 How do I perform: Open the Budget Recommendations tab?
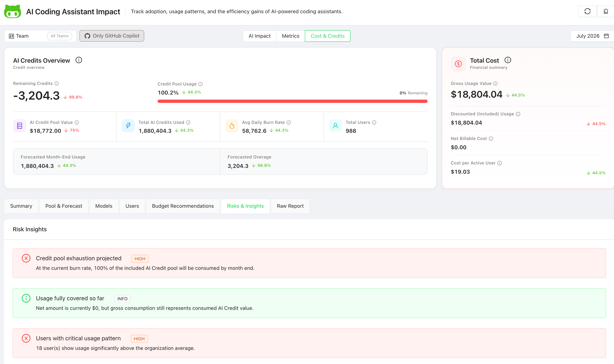183,206
